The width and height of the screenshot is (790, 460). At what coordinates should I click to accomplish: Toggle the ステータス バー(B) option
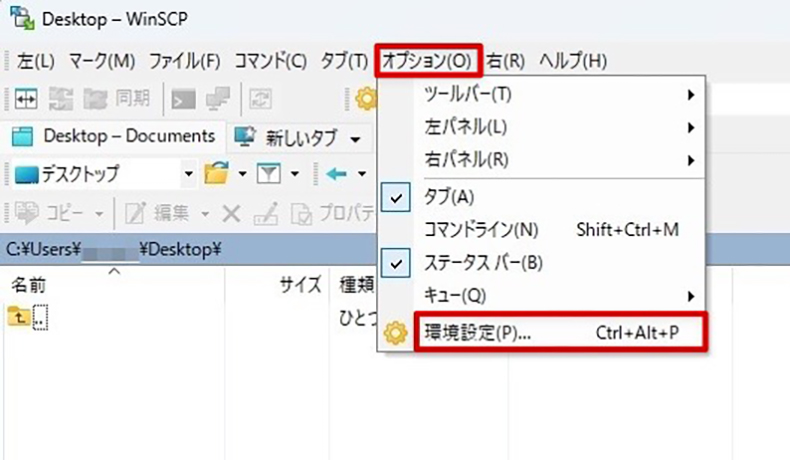[x=541, y=262]
